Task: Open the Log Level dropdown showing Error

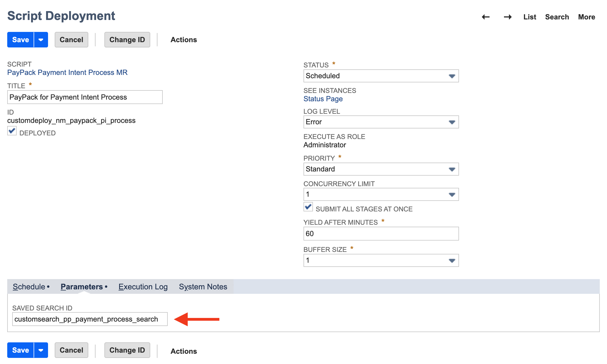Action: (381, 122)
